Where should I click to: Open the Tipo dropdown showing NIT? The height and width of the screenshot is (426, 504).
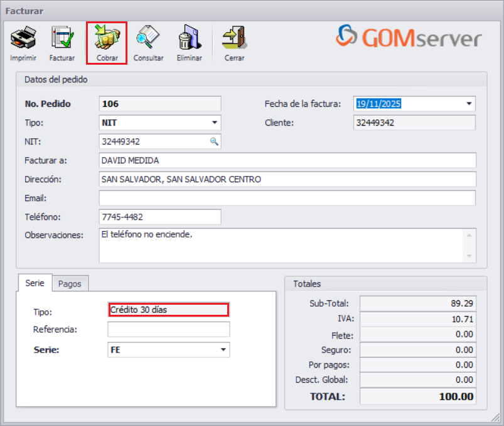click(215, 123)
